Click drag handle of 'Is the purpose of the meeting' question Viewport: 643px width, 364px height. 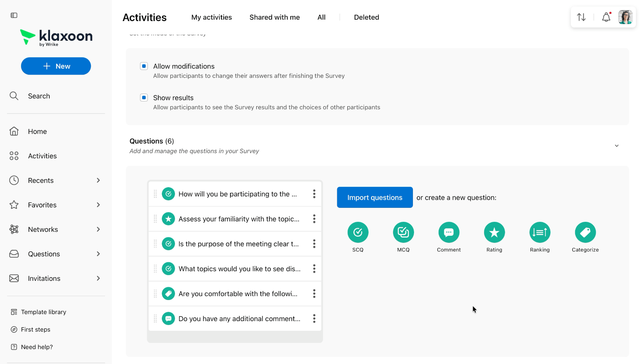tap(155, 244)
